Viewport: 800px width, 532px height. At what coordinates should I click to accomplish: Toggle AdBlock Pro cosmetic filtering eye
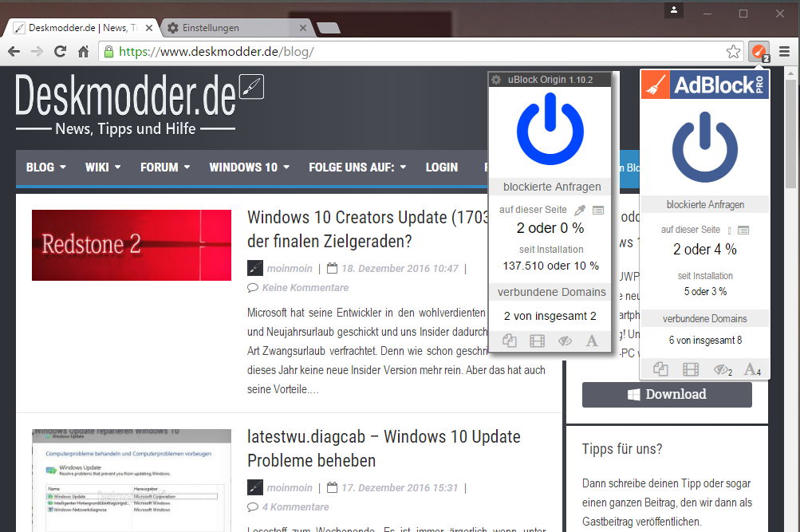723,369
